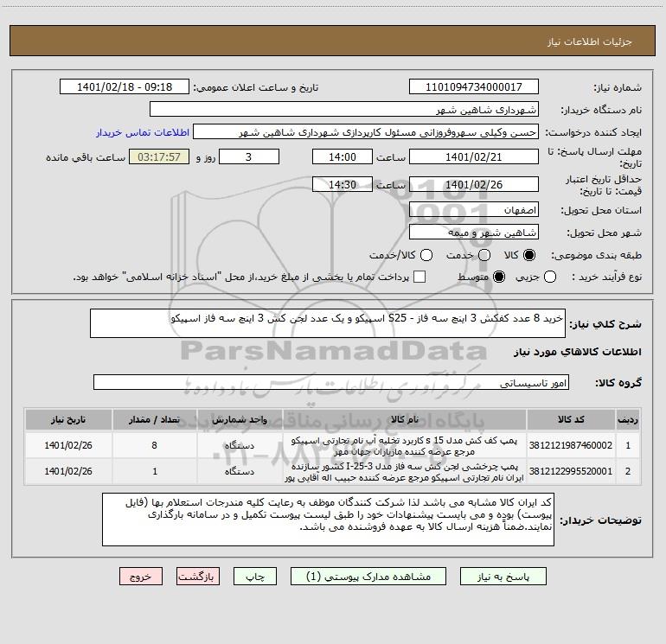Viewport: 666px width, 644px height.
Task: Click the خروج exit button
Action: (x=141, y=577)
